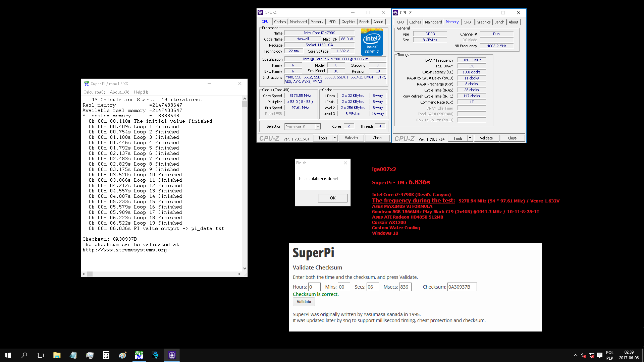Click the left CPU-Z window title icon
This screenshot has width=644, height=362.
(x=260, y=12)
